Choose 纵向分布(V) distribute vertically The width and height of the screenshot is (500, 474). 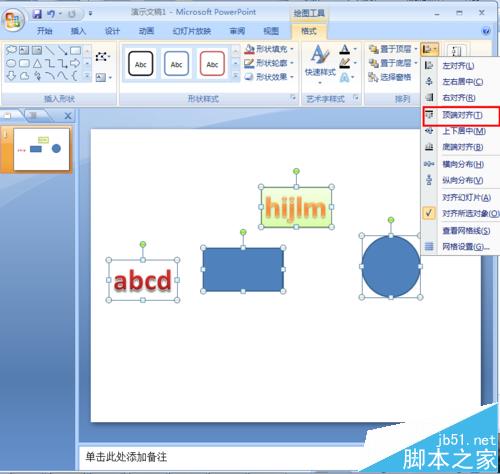click(461, 180)
